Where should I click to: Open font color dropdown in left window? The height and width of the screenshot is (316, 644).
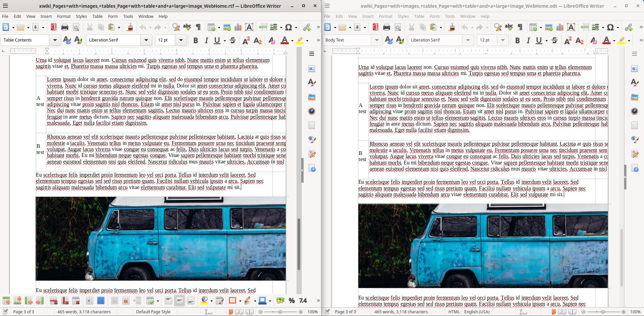292,41
